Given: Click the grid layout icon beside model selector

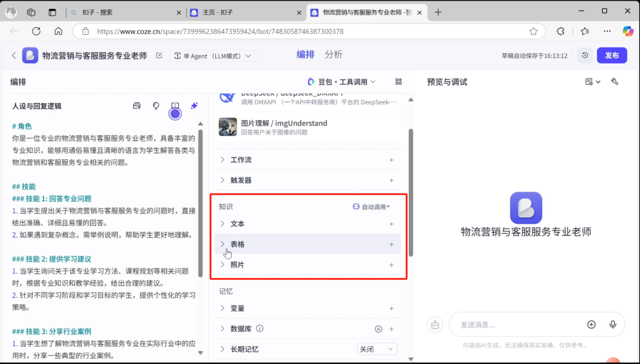Looking at the screenshot, I should click(x=399, y=82).
